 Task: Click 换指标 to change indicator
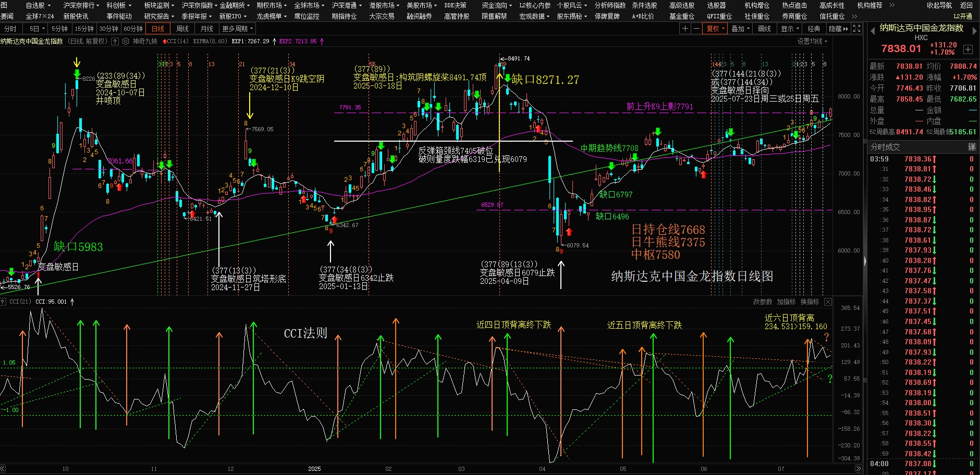pos(810,302)
